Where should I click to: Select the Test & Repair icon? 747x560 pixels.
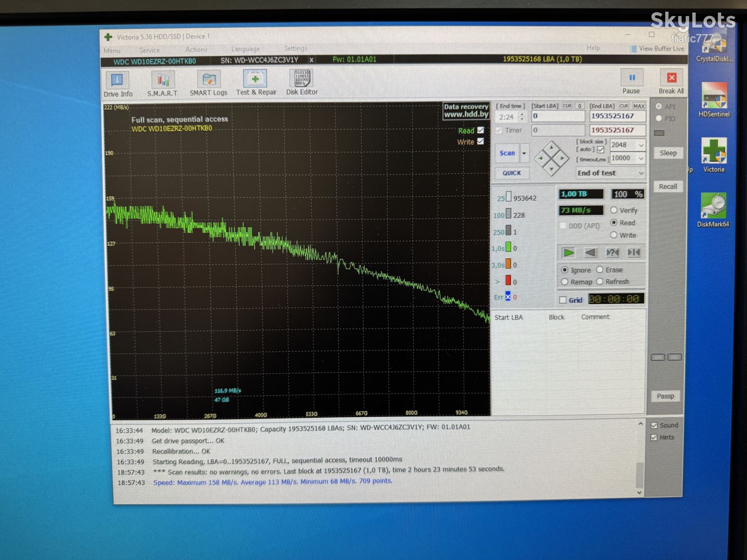pyautogui.click(x=256, y=83)
